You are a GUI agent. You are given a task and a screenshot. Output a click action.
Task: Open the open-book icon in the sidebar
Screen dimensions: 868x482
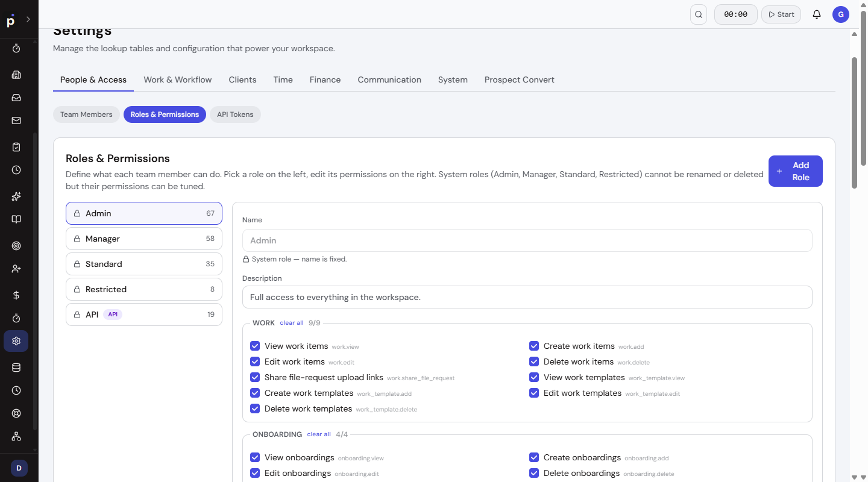[16, 219]
